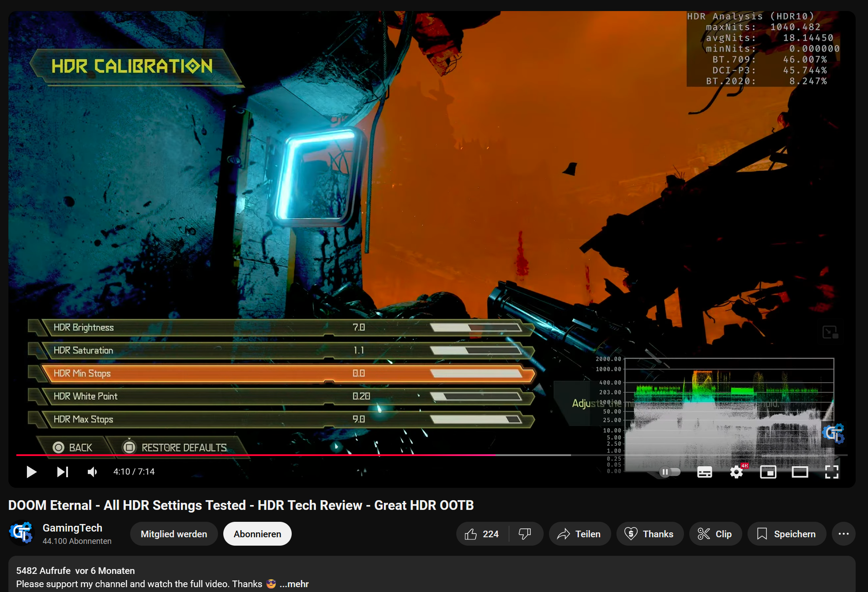
Task: Mute the video volume
Action: 92,471
